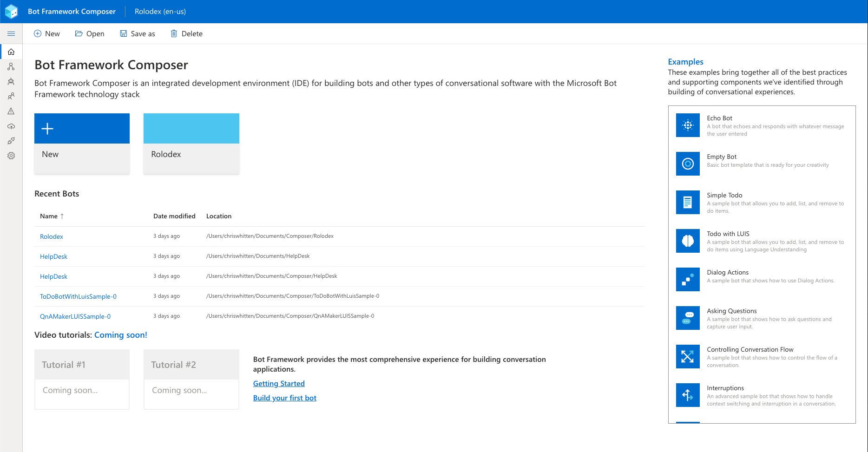Image resolution: width=868 pixels, height=452 pixels.
Task: Sort recent bots by the Name column
Action: coord(52,216)
